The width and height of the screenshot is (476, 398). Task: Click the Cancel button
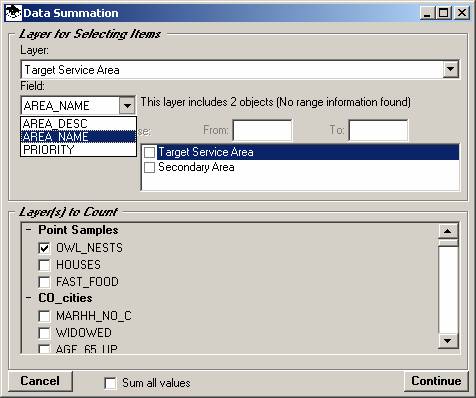coord(40,381)
